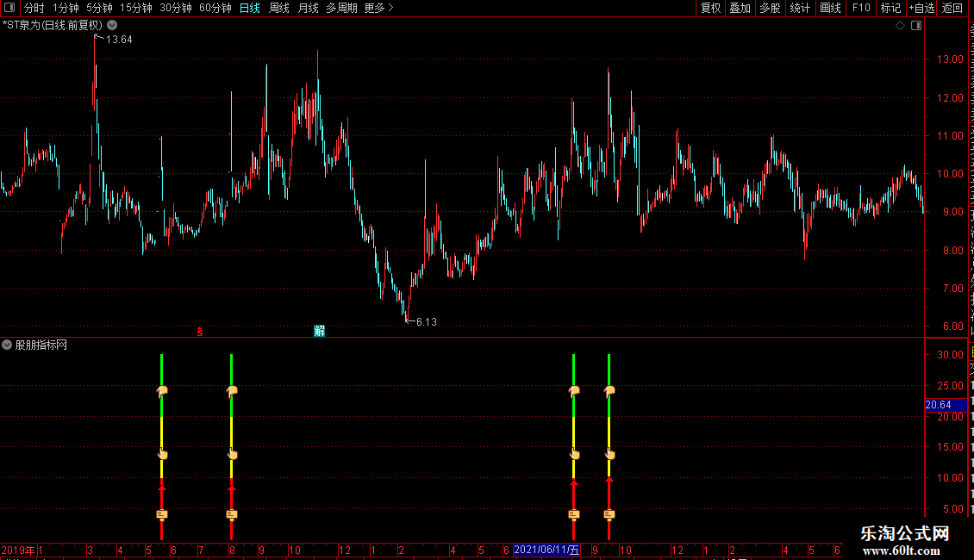Open note icon on August 2021 signal

[x=574, y=514]
